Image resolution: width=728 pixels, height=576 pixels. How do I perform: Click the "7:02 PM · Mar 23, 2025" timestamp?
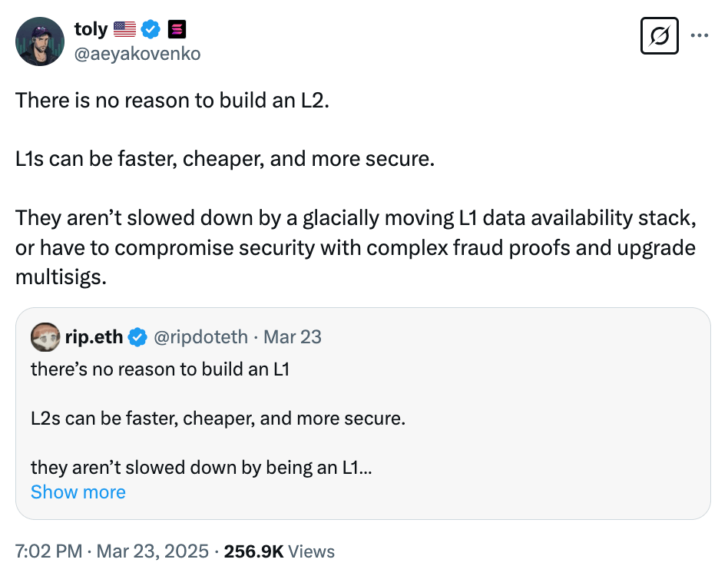(x=112, y=551)
